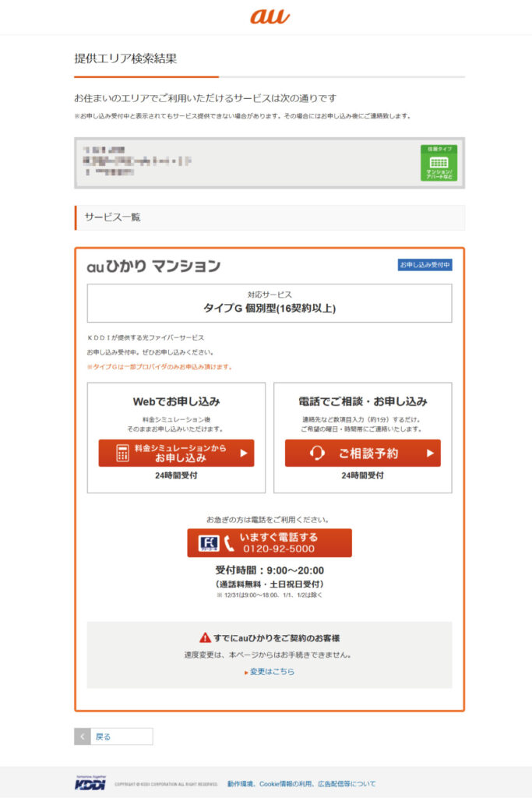Screen dimensions: 532x798
Task: Click the au logo at top
Action: [270, 16]
